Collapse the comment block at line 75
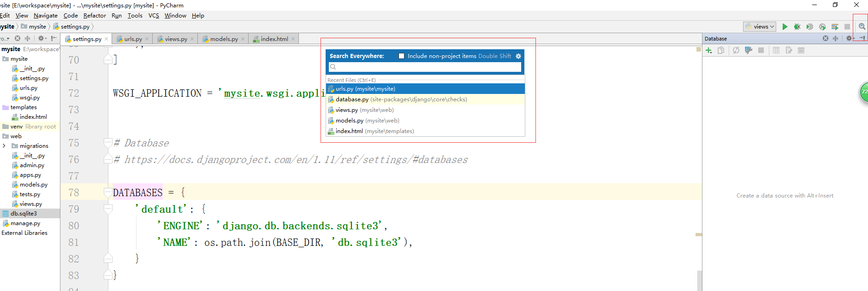Image resolution: width=868 pixels, height=291 pixels. [108, 143]
